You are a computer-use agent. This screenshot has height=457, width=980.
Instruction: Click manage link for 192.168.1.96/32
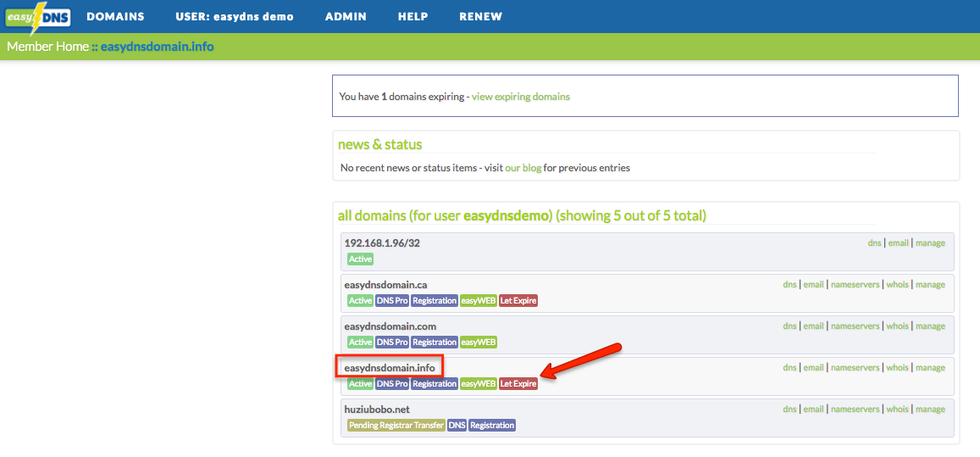pos(930,242)
